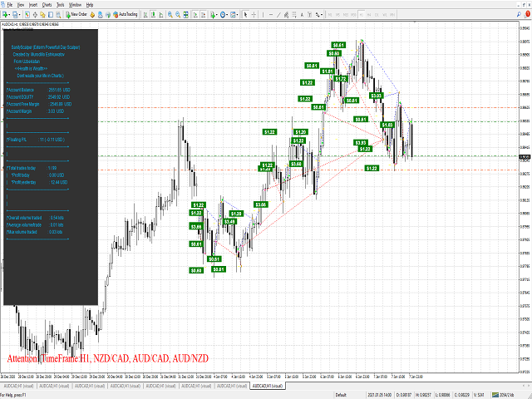Open the Strategy Tester magnifier icon
The height and width of the screenshot is (399, 532).
tap(58, 15)
